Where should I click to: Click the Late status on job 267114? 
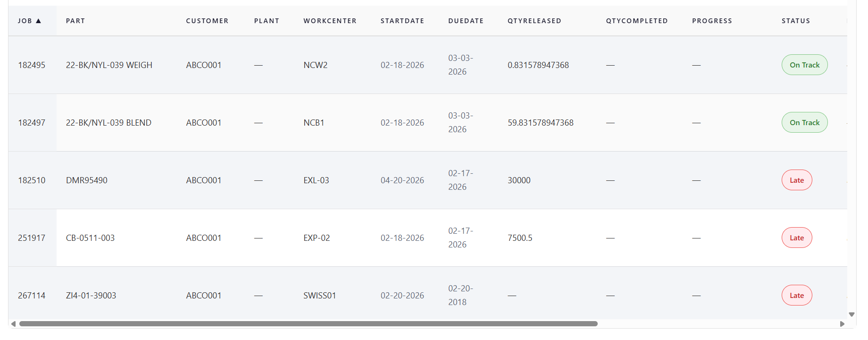click(797, 295)
